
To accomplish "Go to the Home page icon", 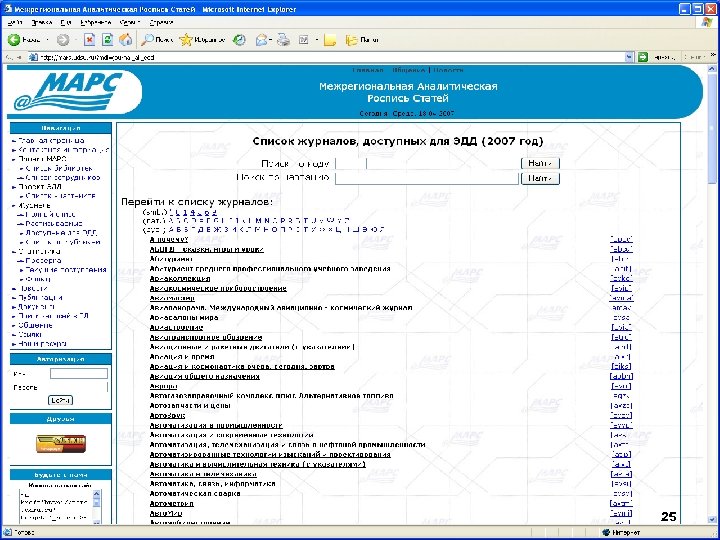I will click(x=125, y=40).
